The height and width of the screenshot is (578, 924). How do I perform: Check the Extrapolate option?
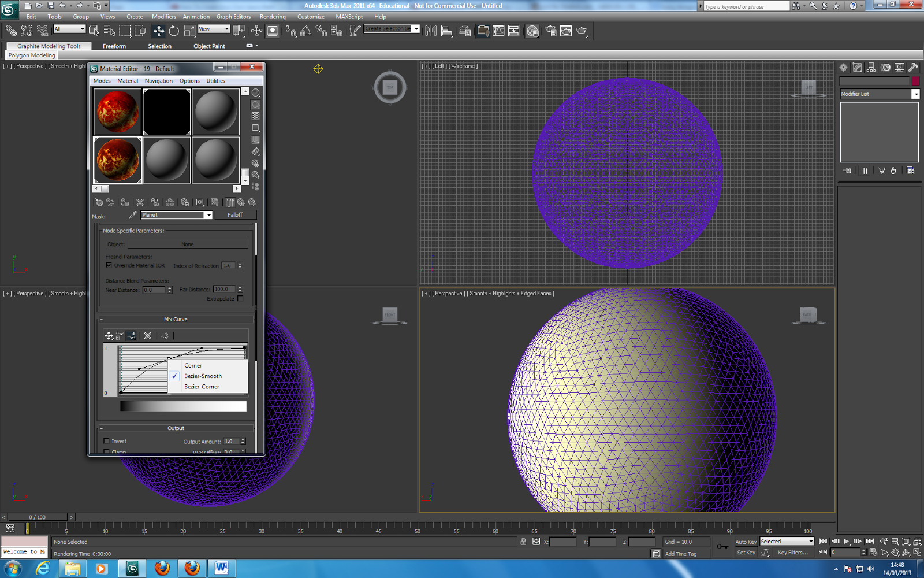pos(241,298)
